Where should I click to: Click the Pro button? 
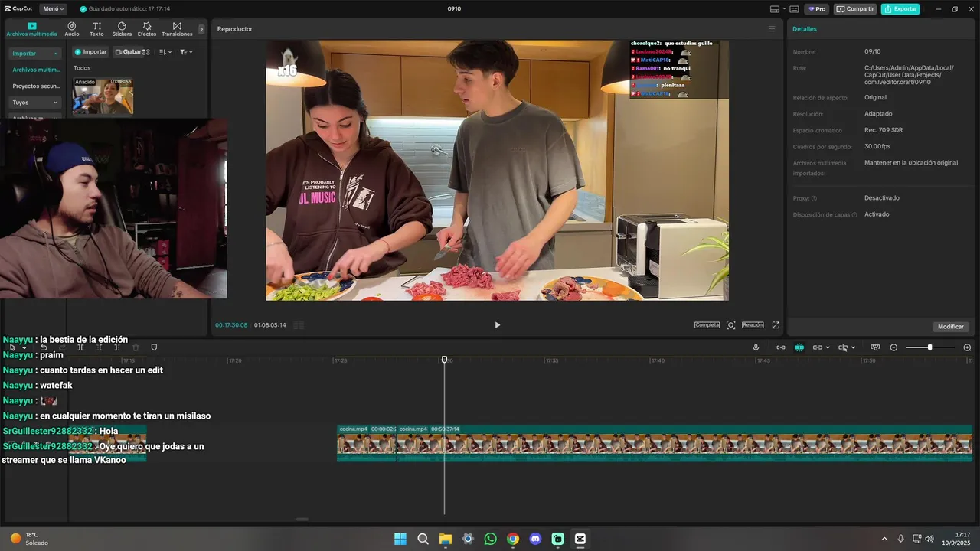[817, 9]
